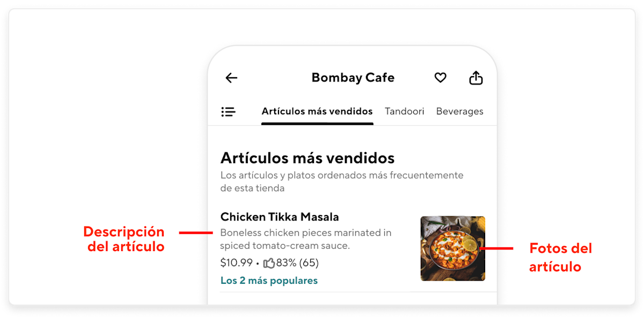Image resolution: width=644 pixels, height=323 pixels.
Task: View the Chicken Tikka Masala dish photo
Action: [453, 248]
